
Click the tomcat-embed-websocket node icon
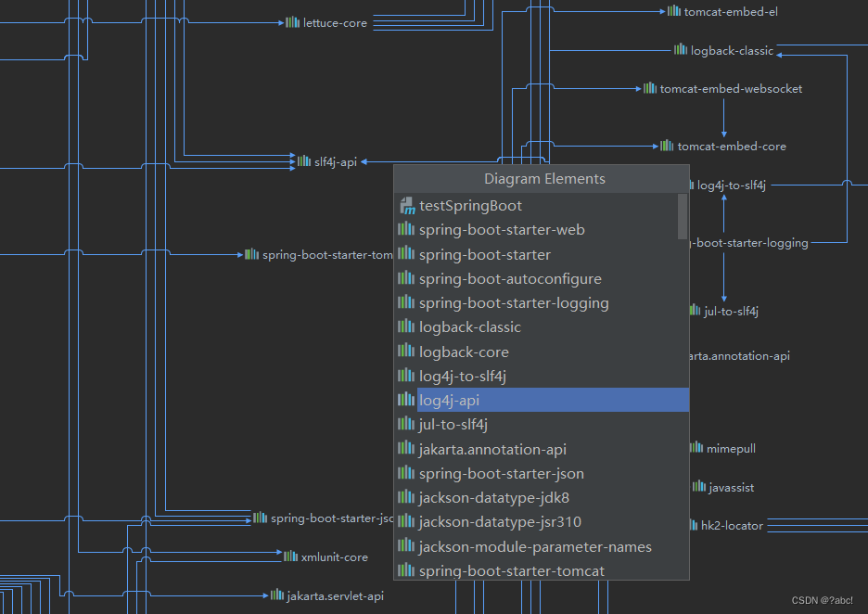[x=650, y=88]
